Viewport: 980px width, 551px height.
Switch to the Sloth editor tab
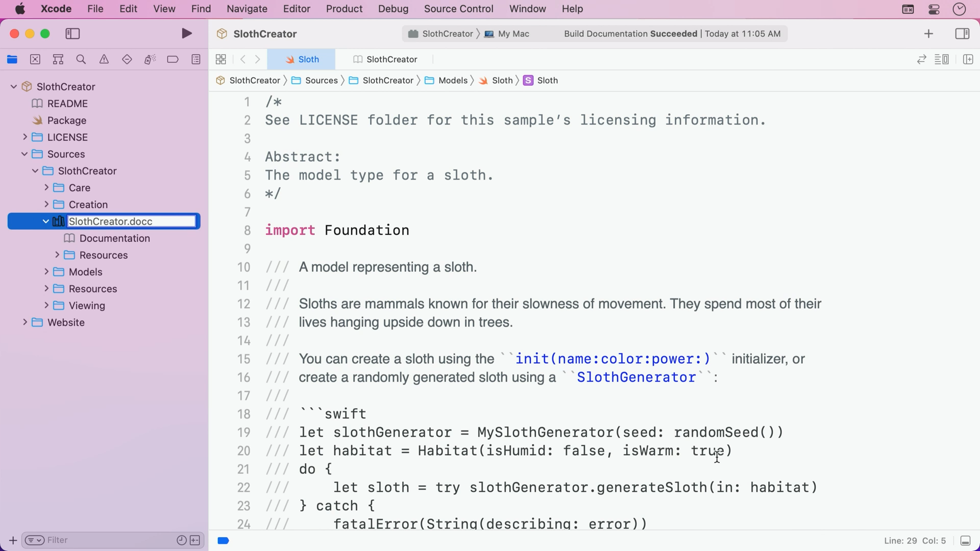(x=302, y=60)
